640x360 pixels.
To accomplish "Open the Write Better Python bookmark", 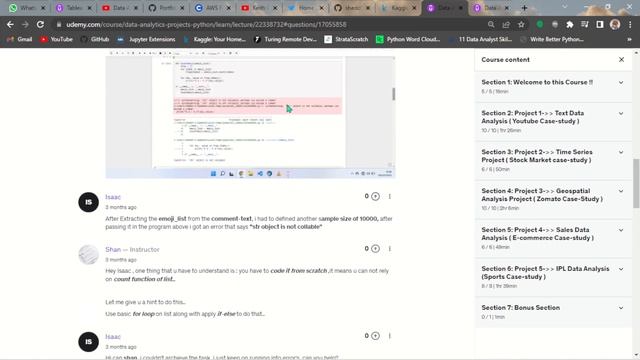I will 552,39.
